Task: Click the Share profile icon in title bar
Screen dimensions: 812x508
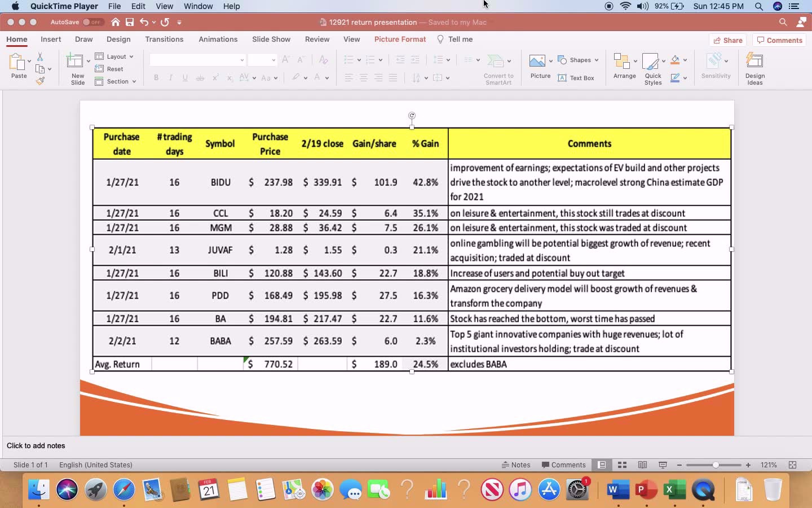Action: click(x=801, y=22)
